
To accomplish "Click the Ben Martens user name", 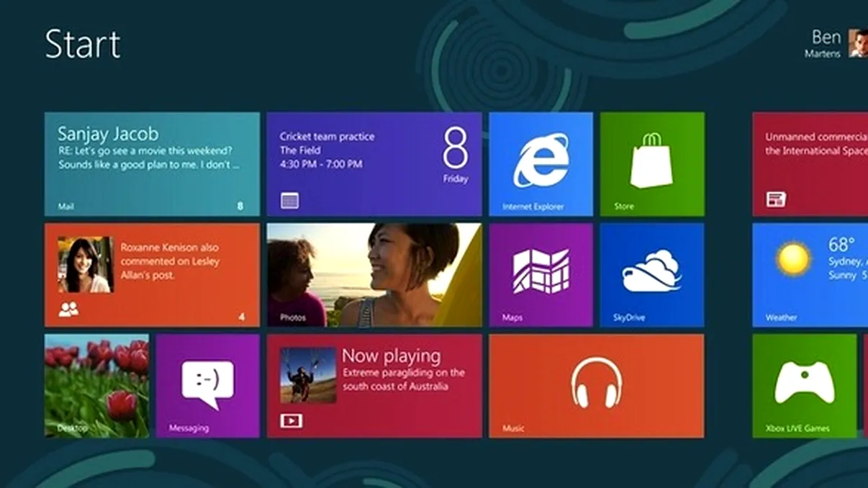I will pyautogui.click(x=824, y=43).
